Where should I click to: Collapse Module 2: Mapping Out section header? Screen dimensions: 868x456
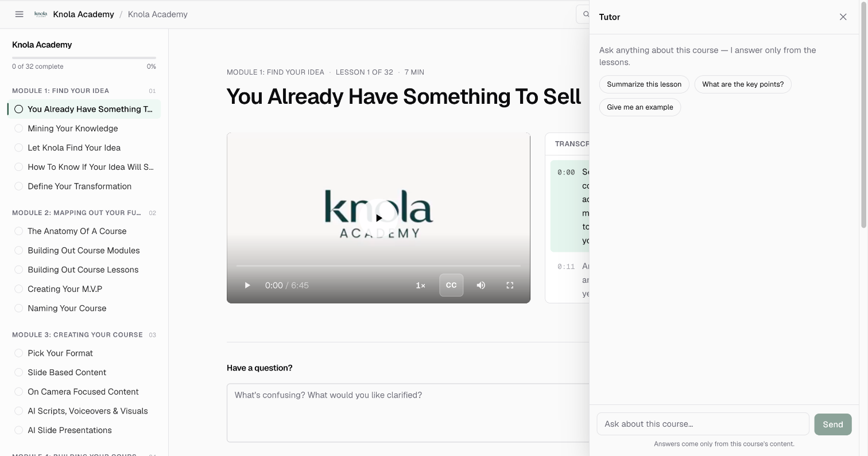coord(84,213)
